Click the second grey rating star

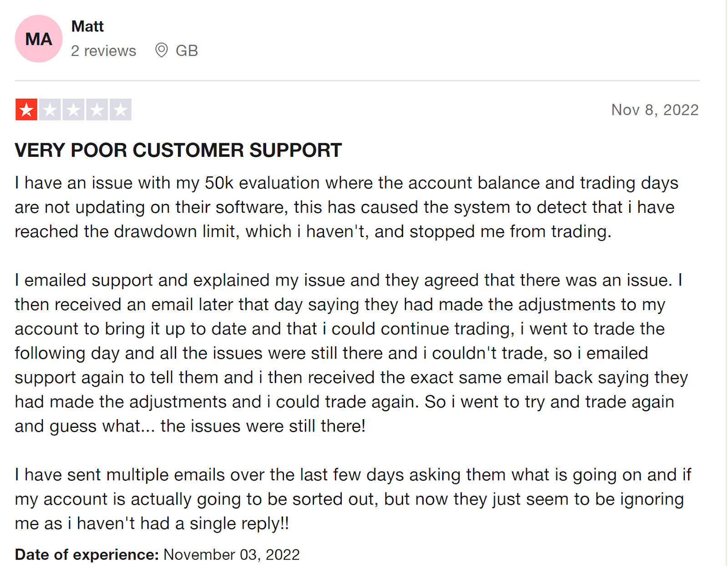coord(50,110)
